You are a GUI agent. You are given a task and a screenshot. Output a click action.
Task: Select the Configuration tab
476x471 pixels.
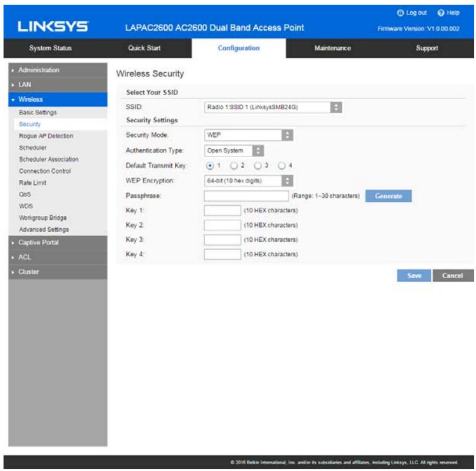239,48
